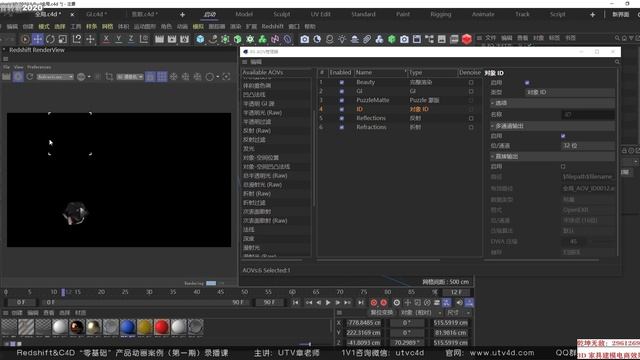
Task: Click the AOV name input field 'ID'
Action: [588, 115]
